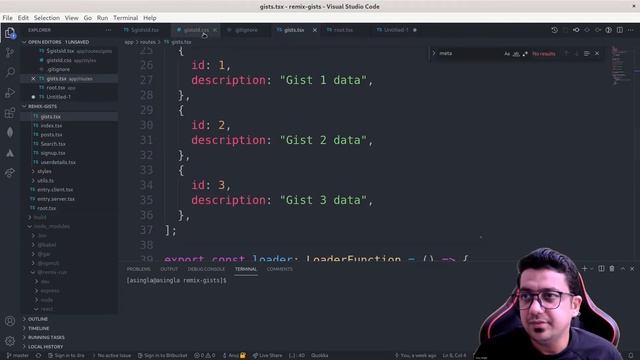Open the Extensions view
Viewport: 640px width, 360px height.
pyautogui.click(x=10, y=113)
